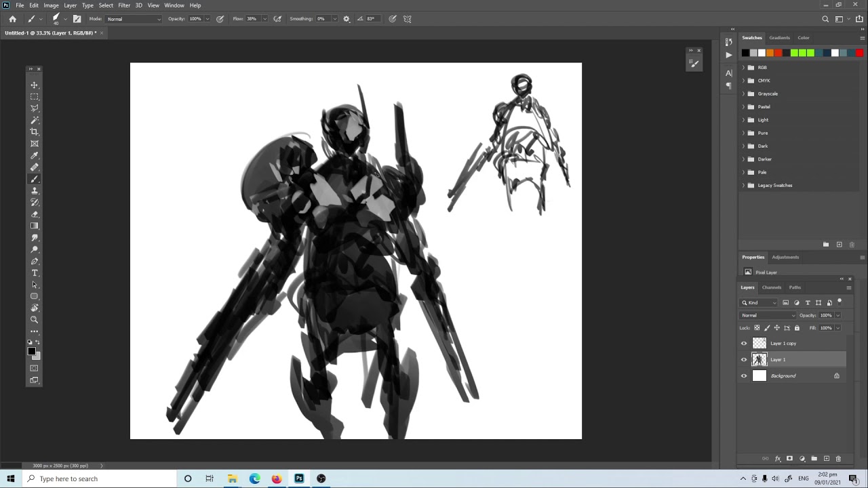Toggle lock all padlock in Layers panel
The image size is (868, 488).
tap(797, 328)
